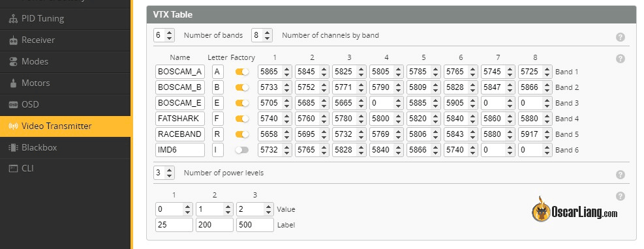Adjust the Number of power levels stepper
644x249 pixels.
click(170, 173)
